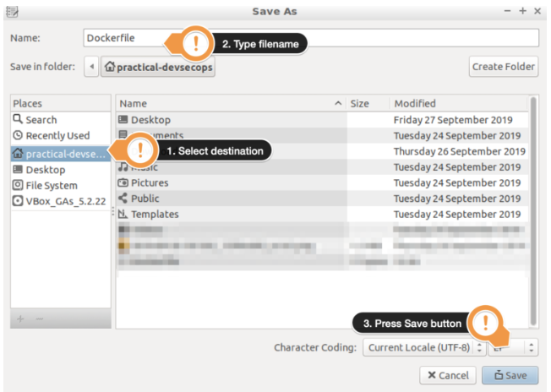Click the save icon on the Save button
This screenshot has width=551, height=392.
[x=499, y=375]
